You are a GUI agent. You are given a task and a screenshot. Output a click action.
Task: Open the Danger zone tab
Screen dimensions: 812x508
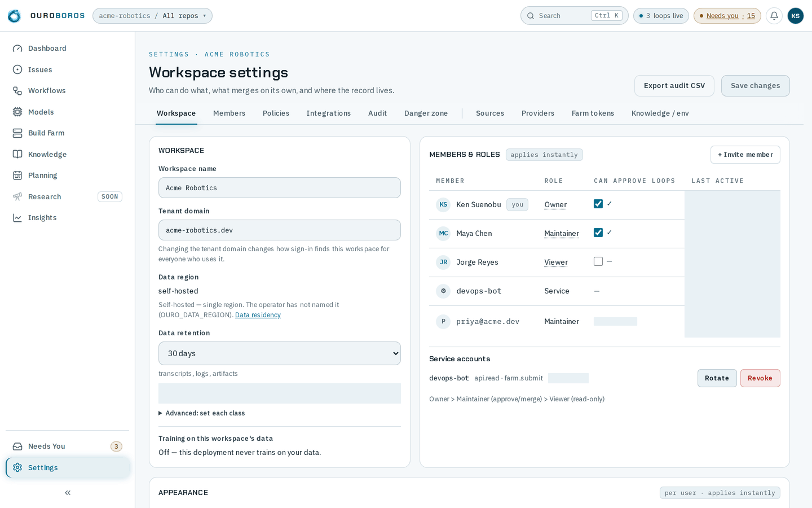click(x=426, y=113)
